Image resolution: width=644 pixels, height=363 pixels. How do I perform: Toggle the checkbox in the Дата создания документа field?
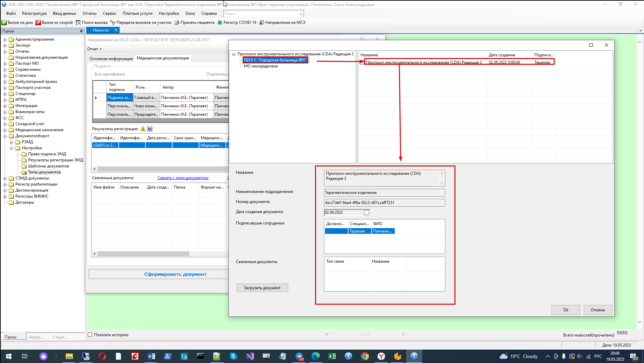pyautogui.click(x=367, y=213)
